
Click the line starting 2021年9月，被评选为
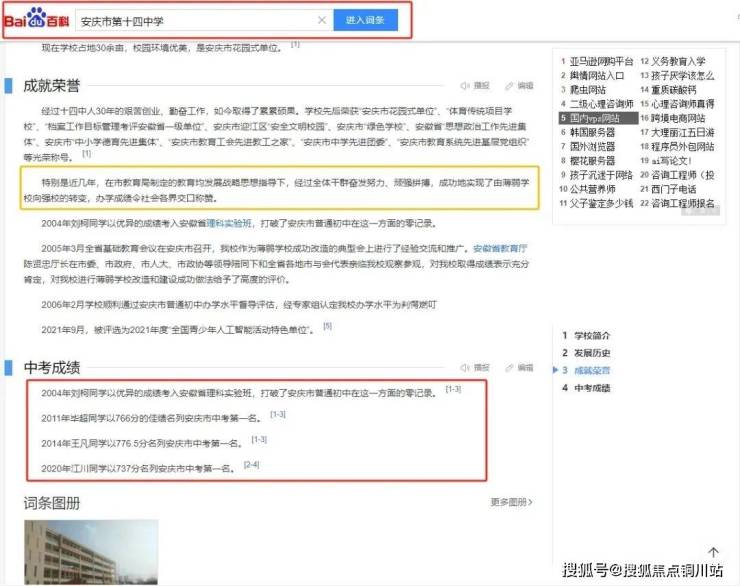(x=178, y=330)
